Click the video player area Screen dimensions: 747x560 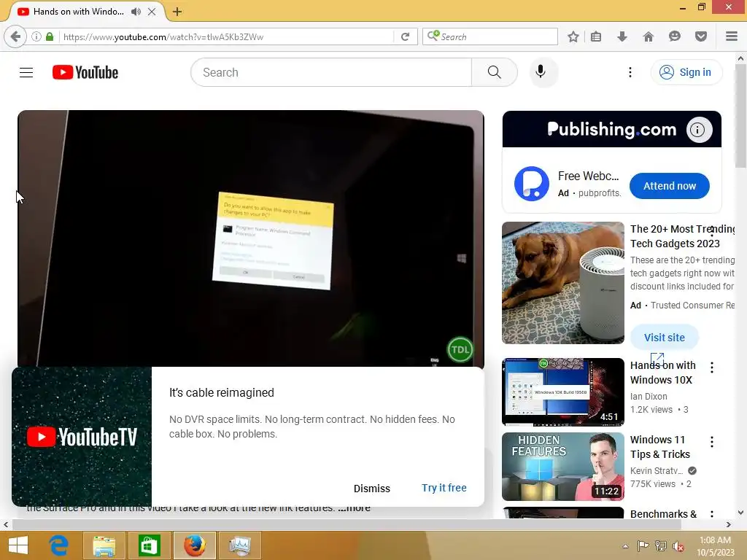251,239
